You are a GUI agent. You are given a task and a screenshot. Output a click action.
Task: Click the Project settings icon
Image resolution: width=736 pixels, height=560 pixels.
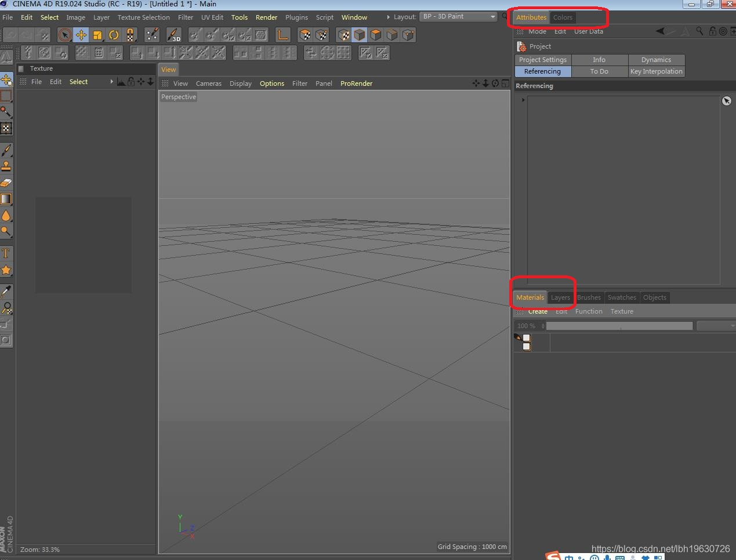click(x=521, y=46)
